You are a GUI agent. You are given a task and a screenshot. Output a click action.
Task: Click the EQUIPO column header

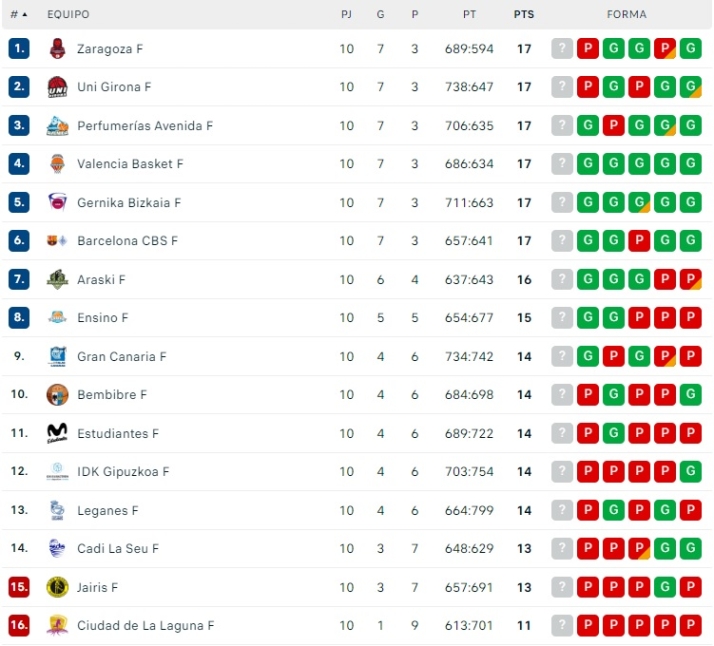click(67, 15)
